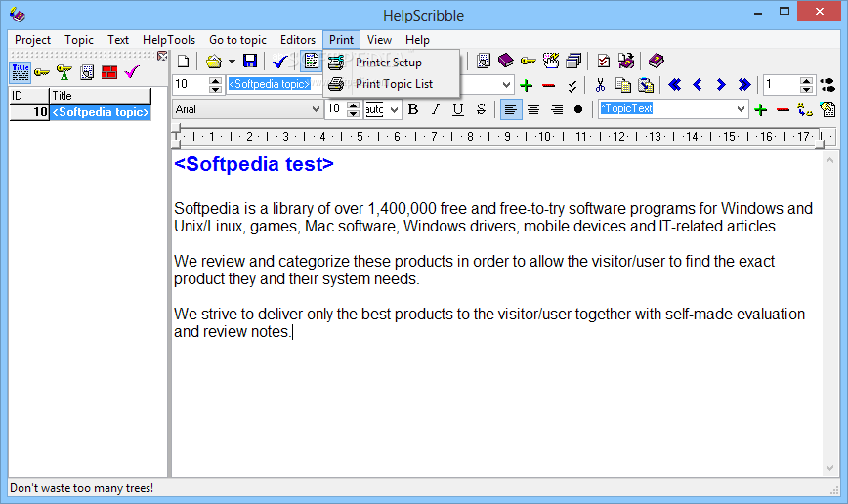Open the auto color dropdown
This screenshot has width=848, height=504.
pyautogui.click(x=394, y=110)
